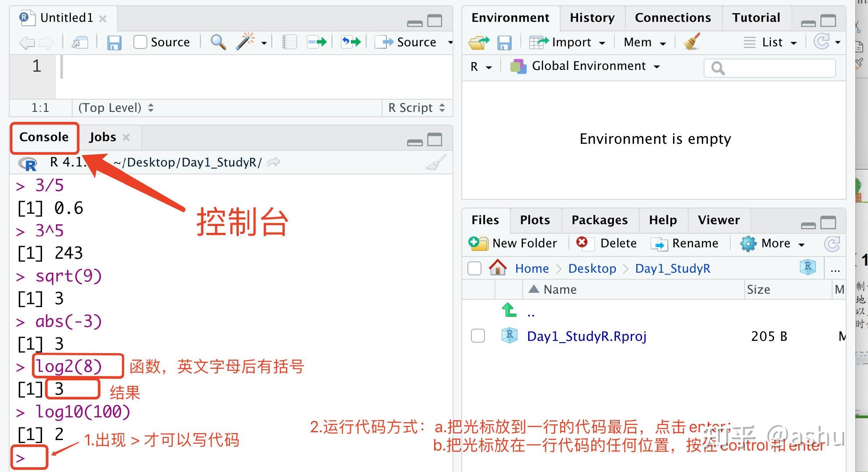Open the More menu in Files pane

774,243
